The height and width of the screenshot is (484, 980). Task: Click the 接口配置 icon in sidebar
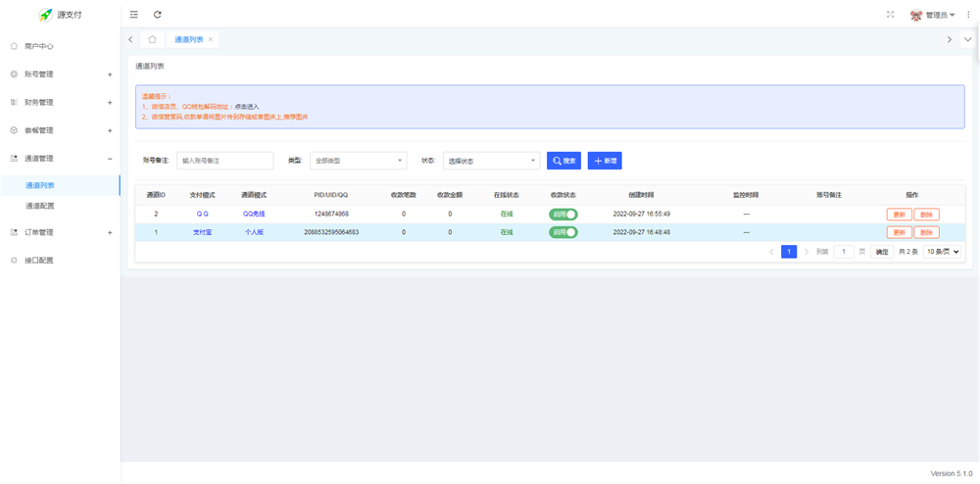click(x=14, y=261)
